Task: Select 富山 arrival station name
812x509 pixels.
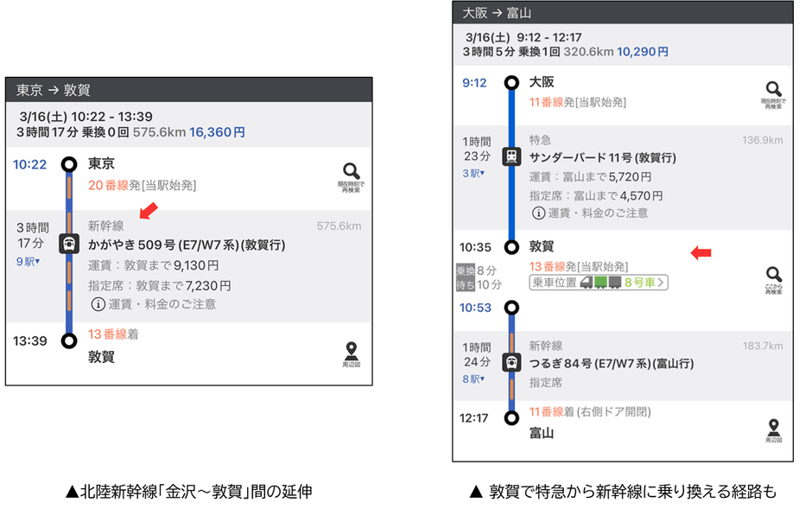Action: click(x=542, y=433)
